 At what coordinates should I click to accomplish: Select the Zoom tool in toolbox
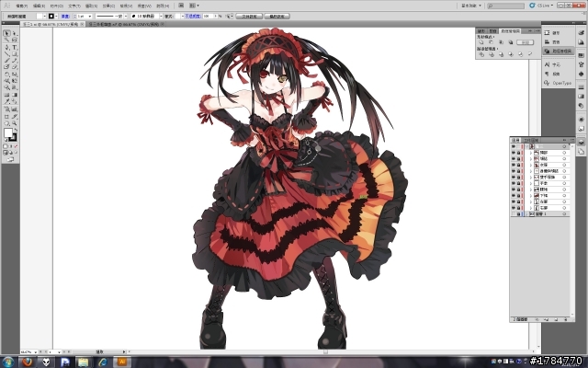tap(15, 123)
